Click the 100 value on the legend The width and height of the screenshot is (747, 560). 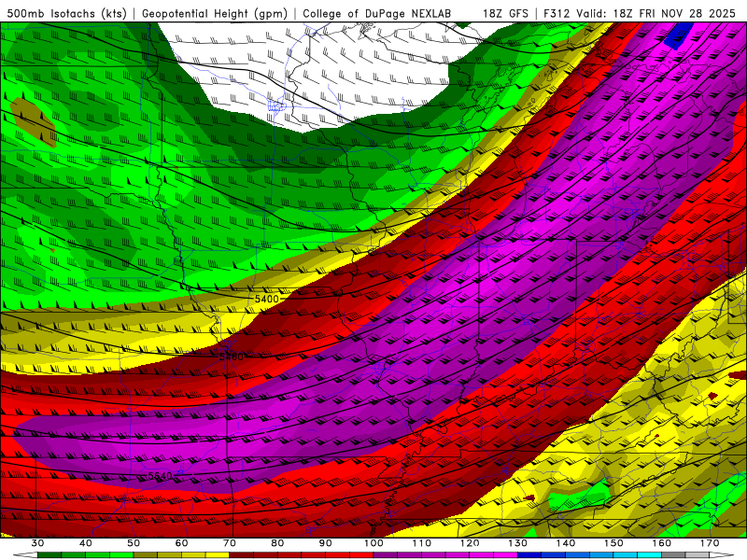[373, 543]
